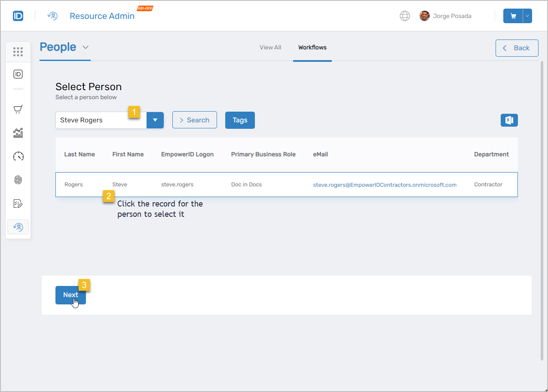Export the results to Excel

509,120
